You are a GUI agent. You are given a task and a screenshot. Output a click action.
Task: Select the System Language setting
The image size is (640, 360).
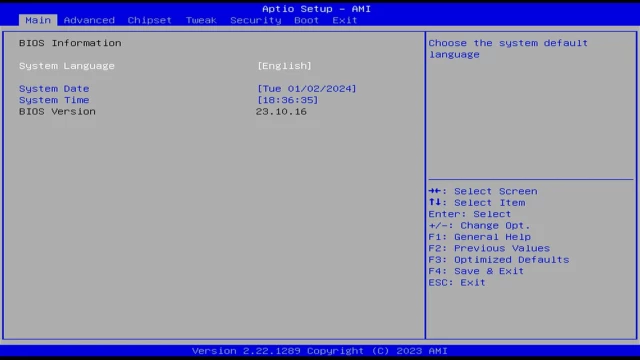coord(67,66)
